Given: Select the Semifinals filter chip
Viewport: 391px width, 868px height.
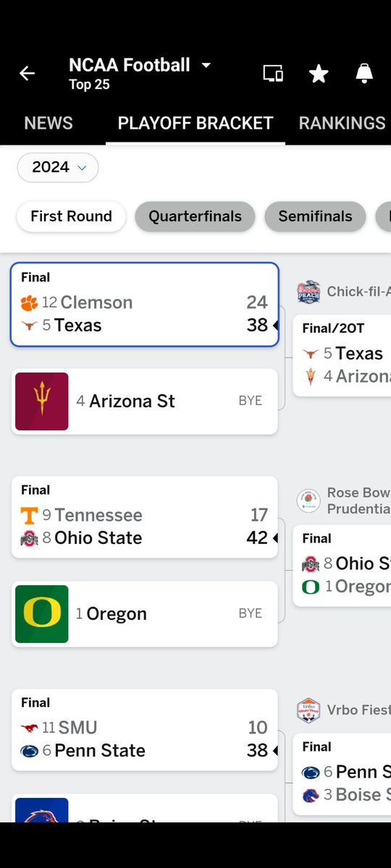Looking at the screenshot, I should point(315,216).
